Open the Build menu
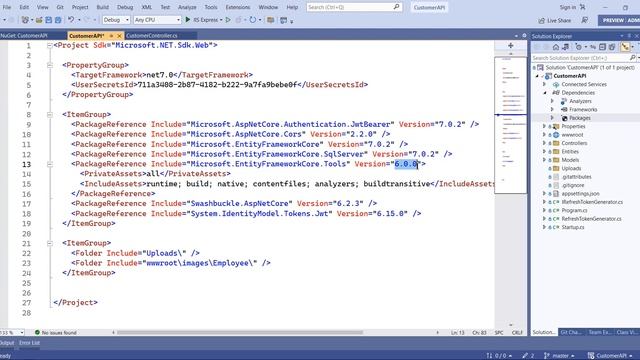The image size is (640, 360). 102,7
